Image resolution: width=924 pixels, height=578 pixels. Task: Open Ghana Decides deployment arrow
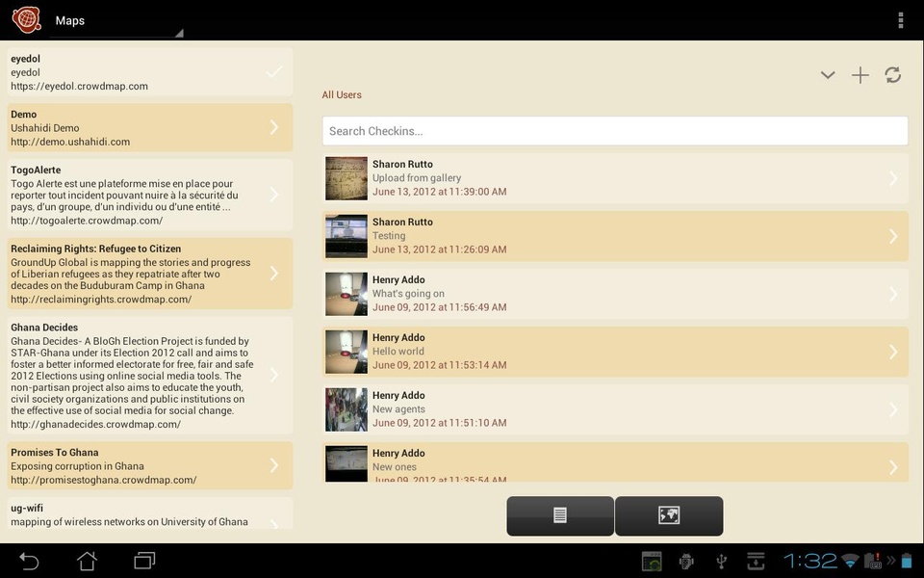(x=274, y=375)
